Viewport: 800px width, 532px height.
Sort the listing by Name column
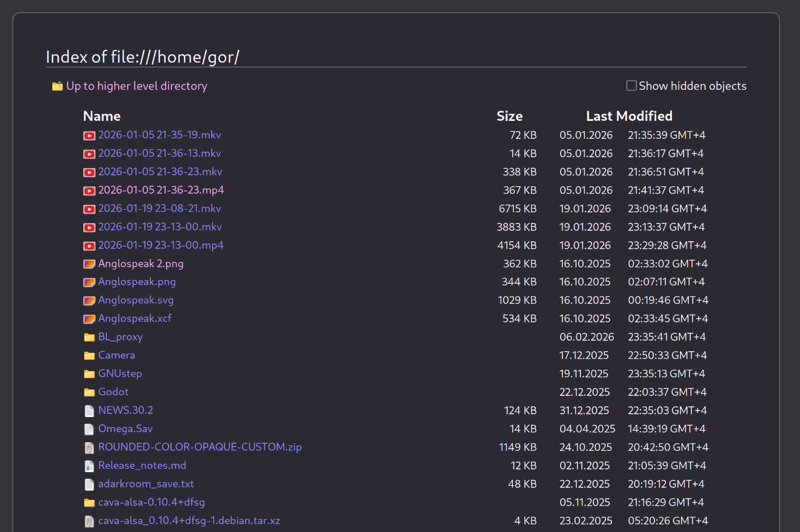coord(102,116)
